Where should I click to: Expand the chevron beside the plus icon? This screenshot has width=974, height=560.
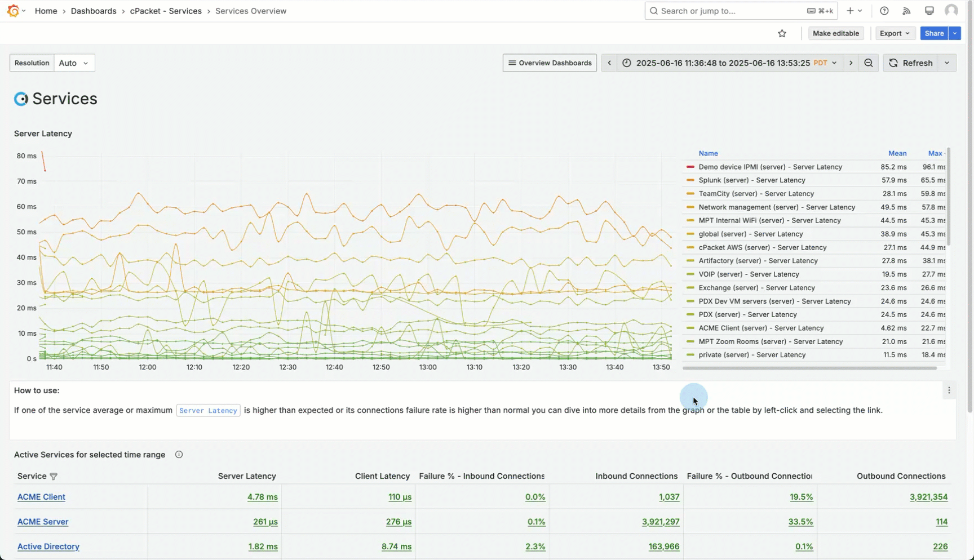[860, 11]
